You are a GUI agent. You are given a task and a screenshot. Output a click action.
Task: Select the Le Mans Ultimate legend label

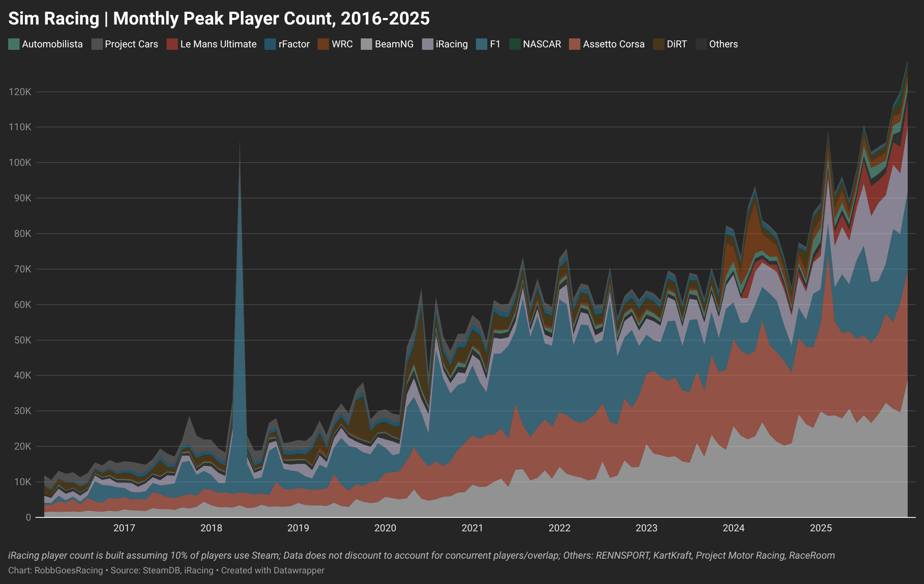tap(218, 44)
